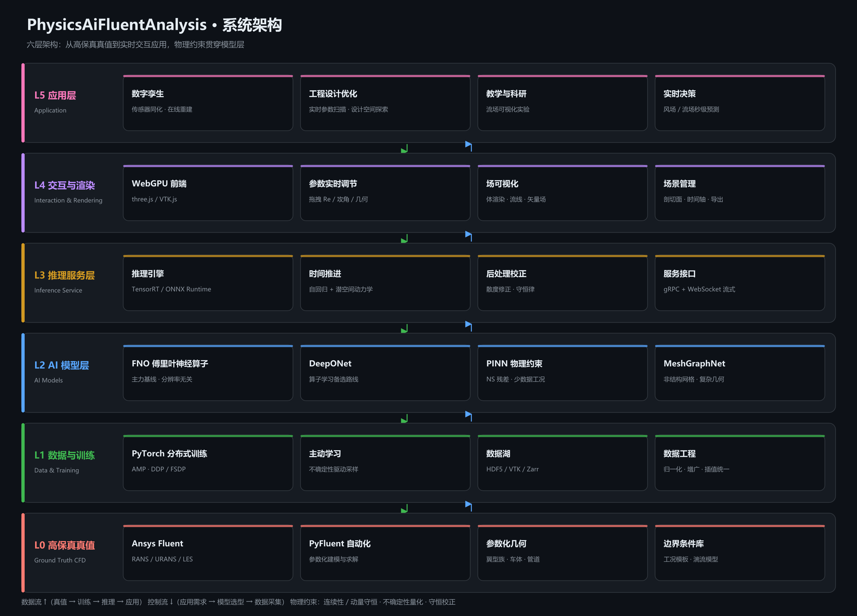
Task: Open the Ansys Fluent card
Action: (x=208, y=553)
